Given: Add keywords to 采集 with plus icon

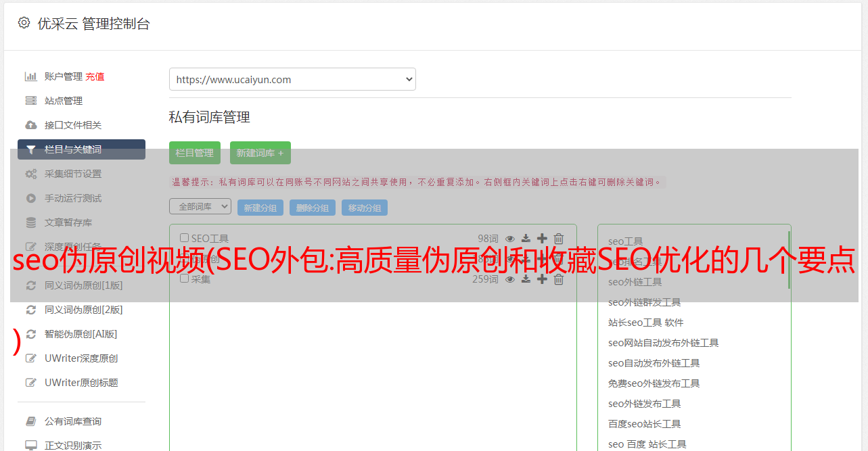Looking at the screenshot, I should click(542, 279).
